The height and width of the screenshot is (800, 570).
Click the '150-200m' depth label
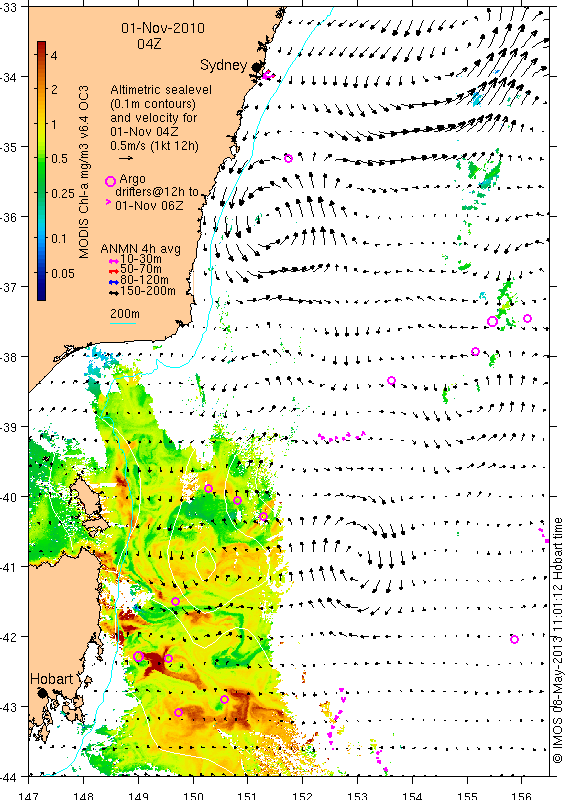click(x=148, y=291)
